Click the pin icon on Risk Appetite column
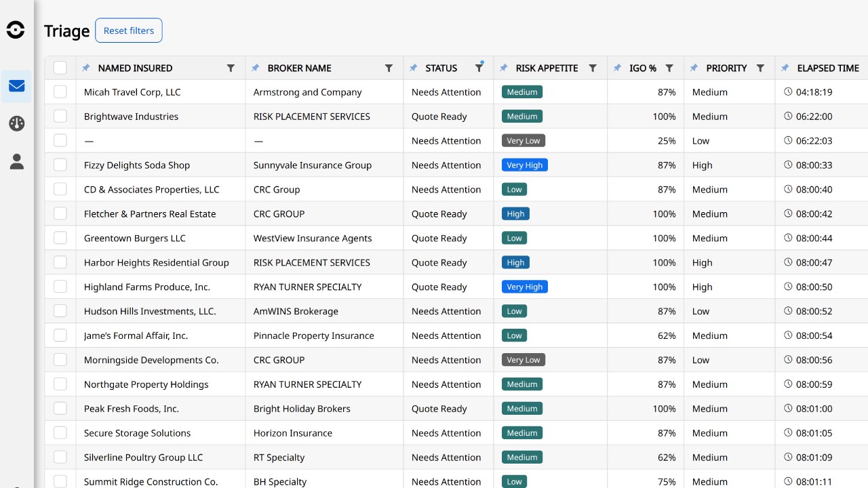This screenshot has width=868, height=488. click(503, 68)
